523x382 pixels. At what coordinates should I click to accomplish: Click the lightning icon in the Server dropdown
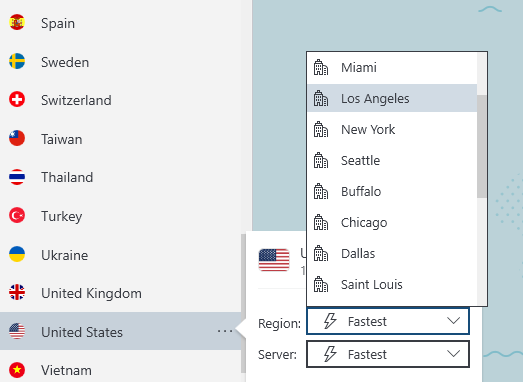[330, 354]
